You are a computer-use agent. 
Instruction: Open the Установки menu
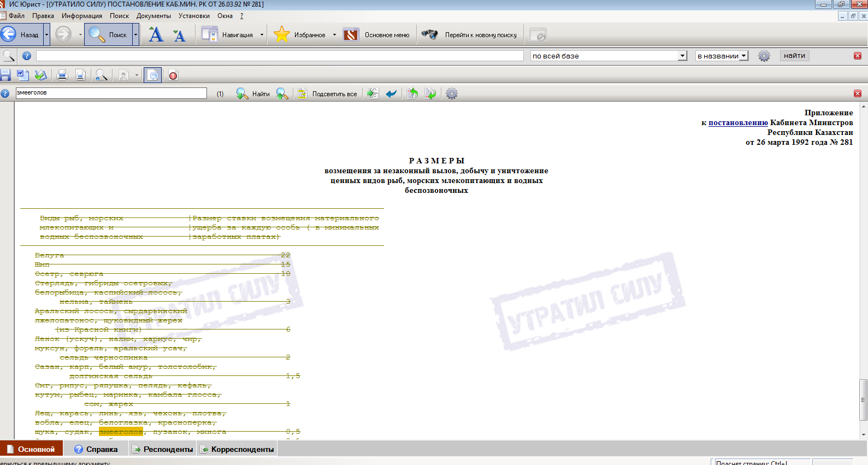pyautogui.click(x=194, y=16)
